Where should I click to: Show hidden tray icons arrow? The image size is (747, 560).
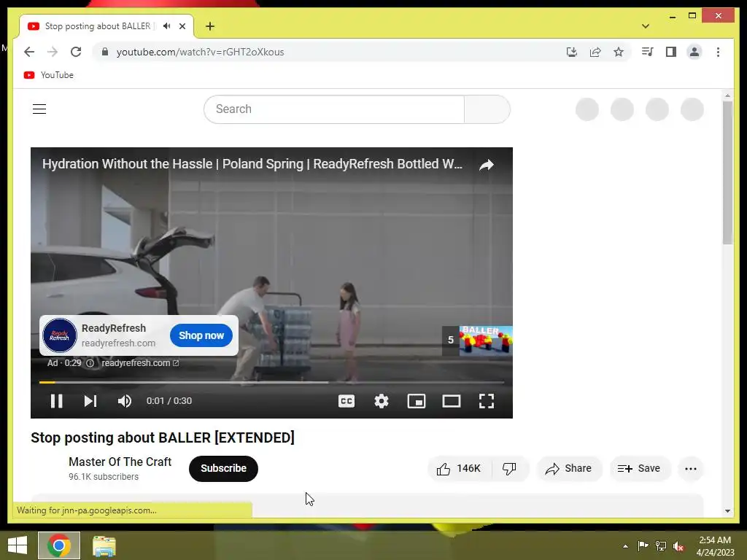[x=625, y=546]
